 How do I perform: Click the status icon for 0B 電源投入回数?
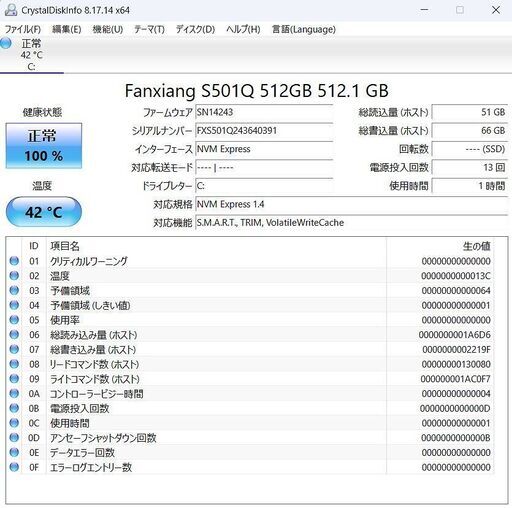14,408
